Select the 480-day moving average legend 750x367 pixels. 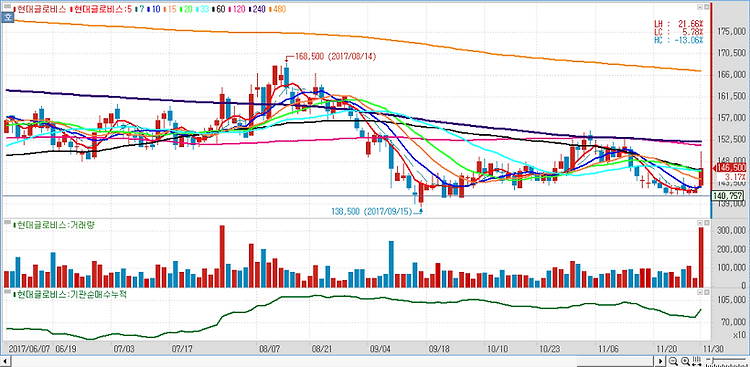click(277, 9)
